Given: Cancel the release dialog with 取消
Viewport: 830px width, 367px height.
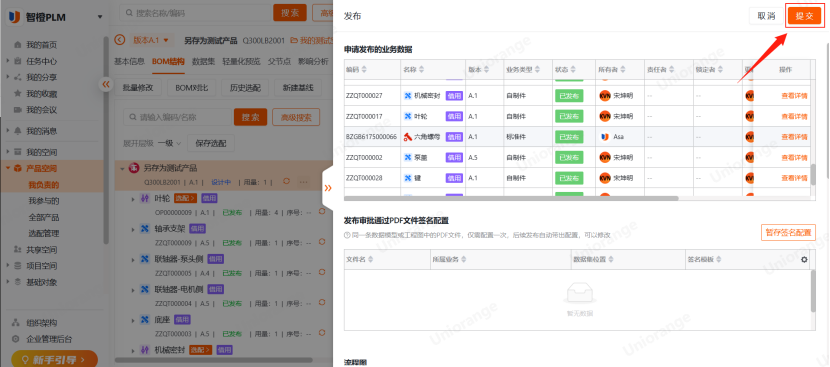Looking at the screenshot, I should point(766,16).
